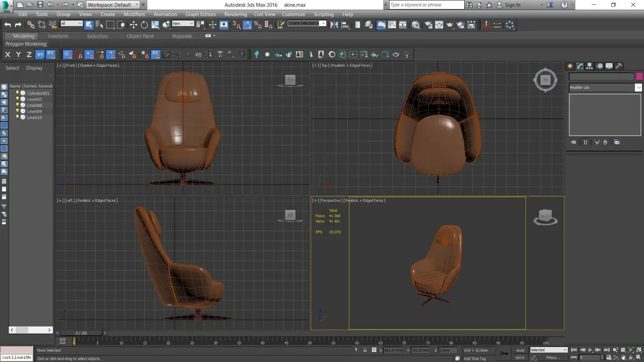Toggle Percent Snap in main toolbar
The height and width of the screenshot is (362, 644).
[x=258, y=25]
